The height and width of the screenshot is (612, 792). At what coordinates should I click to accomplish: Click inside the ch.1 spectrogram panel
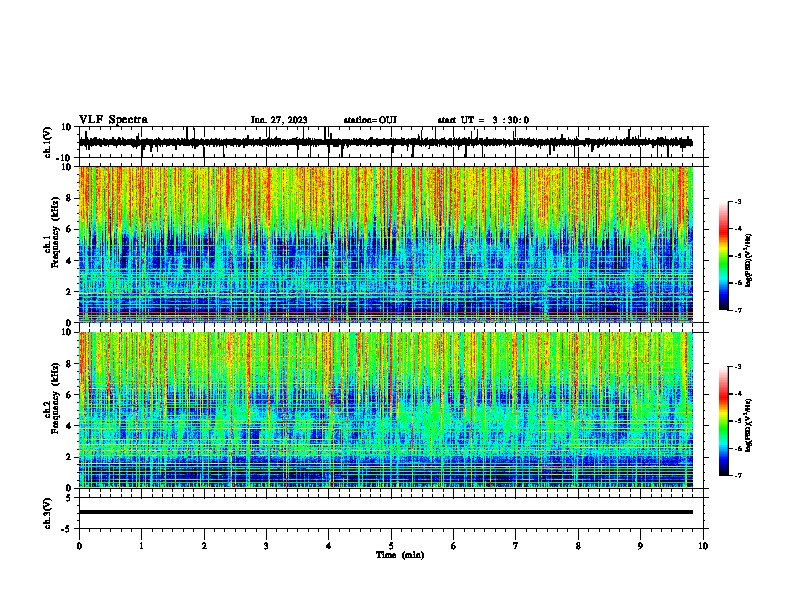(393, 244)
